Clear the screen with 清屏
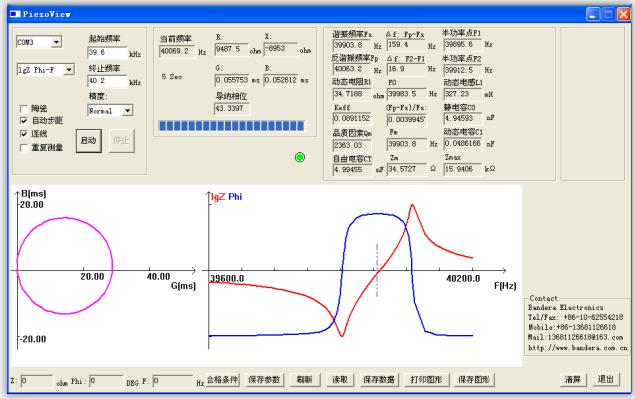The image size is (635, 399). click(573, 380)
